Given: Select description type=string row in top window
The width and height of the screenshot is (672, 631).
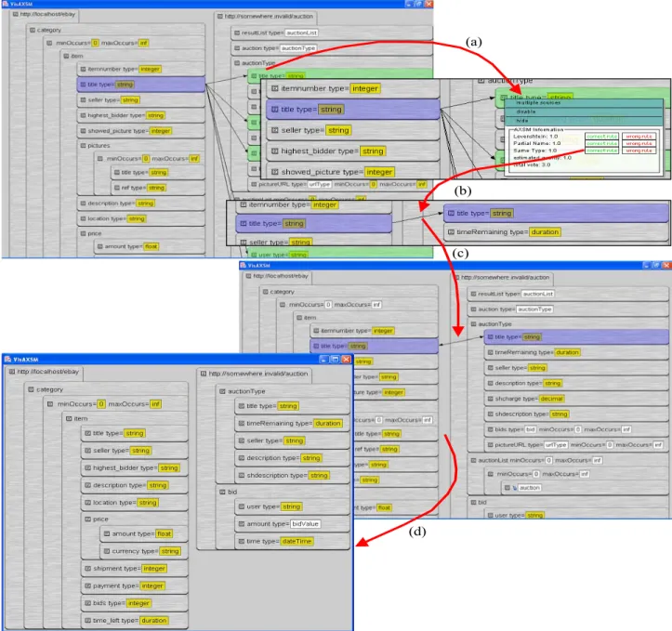Looking at the screenshot, I should point(141,203).
